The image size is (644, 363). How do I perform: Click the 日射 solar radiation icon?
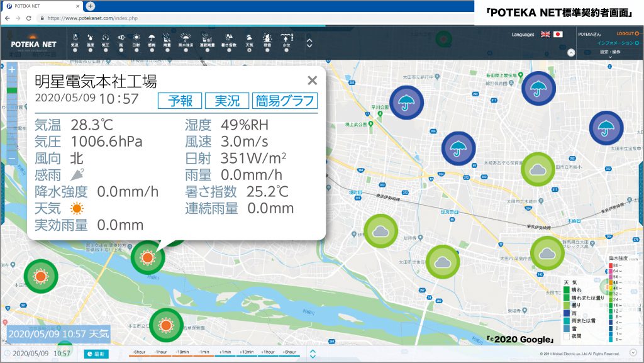point(136,37)
